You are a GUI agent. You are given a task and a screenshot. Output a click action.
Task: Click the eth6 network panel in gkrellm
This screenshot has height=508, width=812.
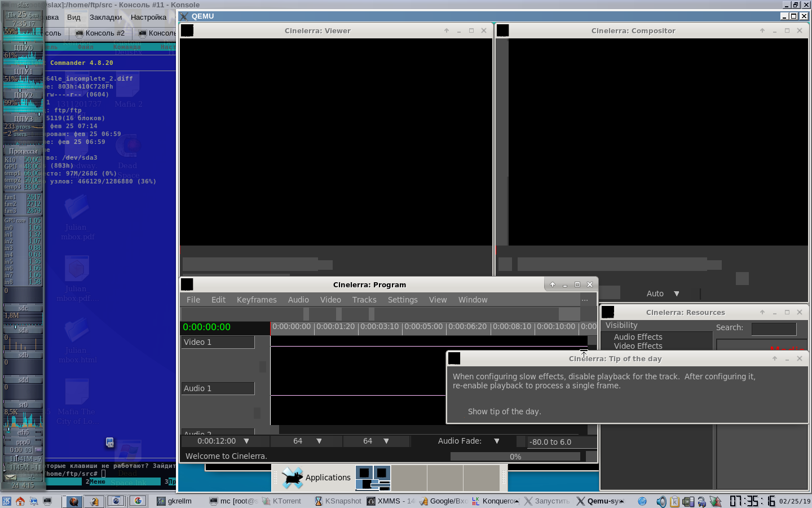[x=23, y=432]
